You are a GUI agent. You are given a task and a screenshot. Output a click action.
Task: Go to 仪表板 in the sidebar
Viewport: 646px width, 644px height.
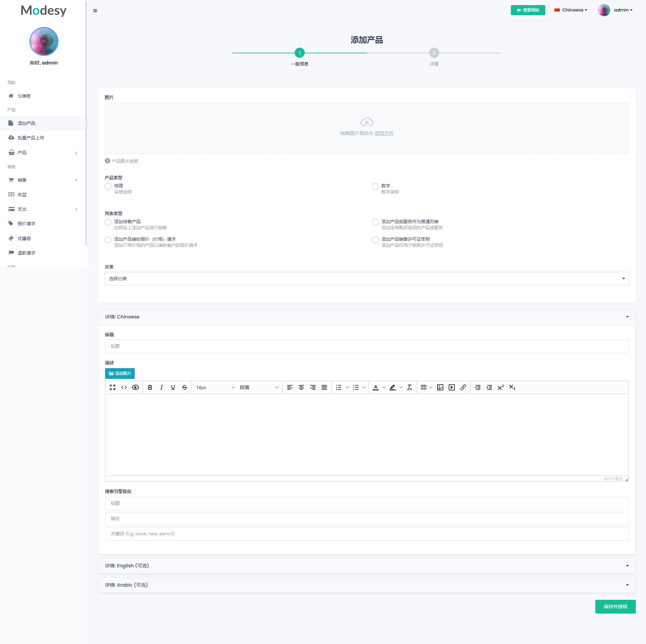pos(24,96)
